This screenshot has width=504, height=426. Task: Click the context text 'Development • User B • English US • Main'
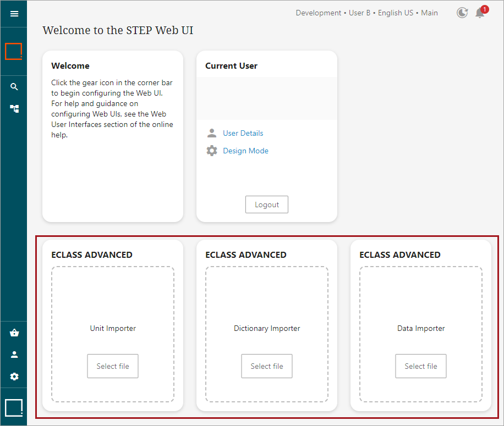pyautogui.click(x=367, y=13)
